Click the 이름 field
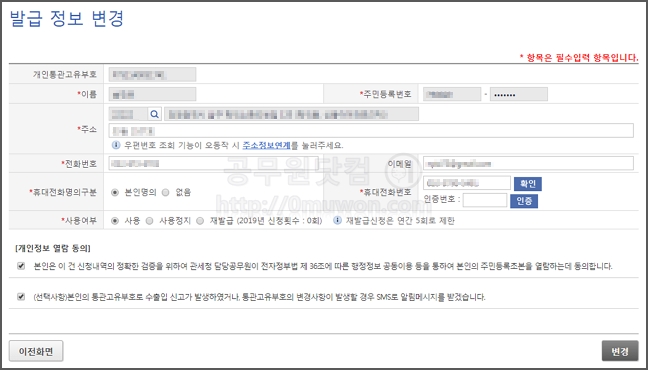The image size is (648, 370). point(152,94)
